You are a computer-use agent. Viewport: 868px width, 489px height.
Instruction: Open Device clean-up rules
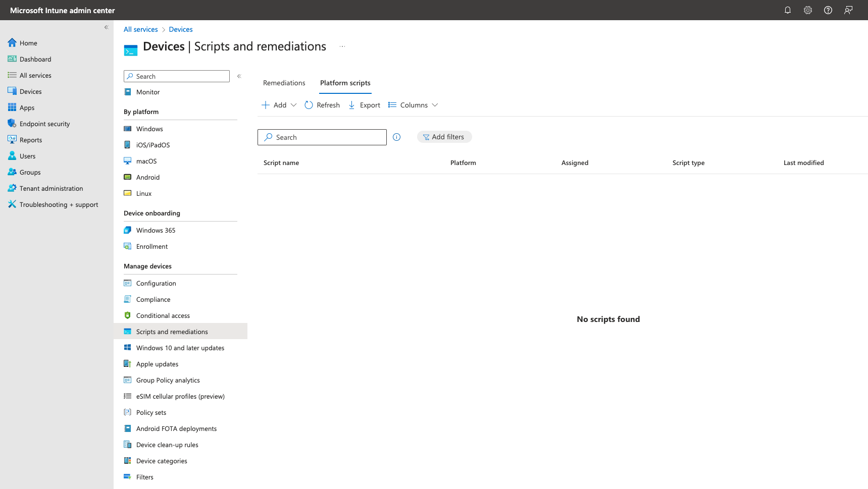tap(167, 445)
